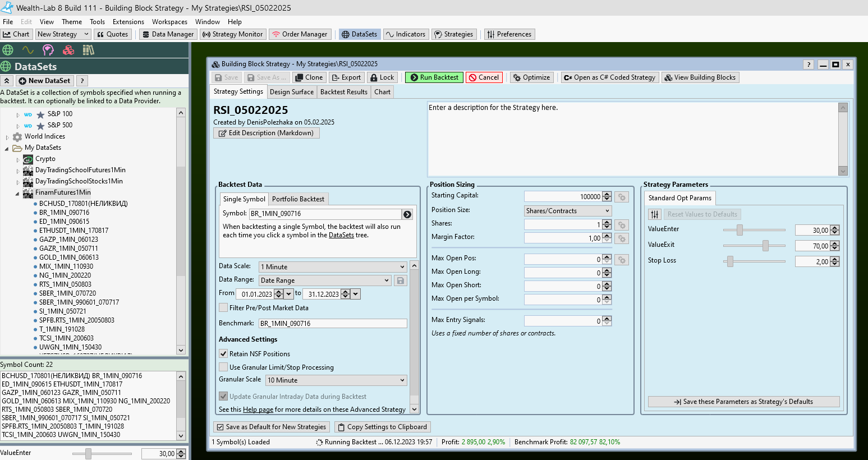Open the DataSets globe icon in sidebar
868x460 pixels.
(x=8, y=50)
